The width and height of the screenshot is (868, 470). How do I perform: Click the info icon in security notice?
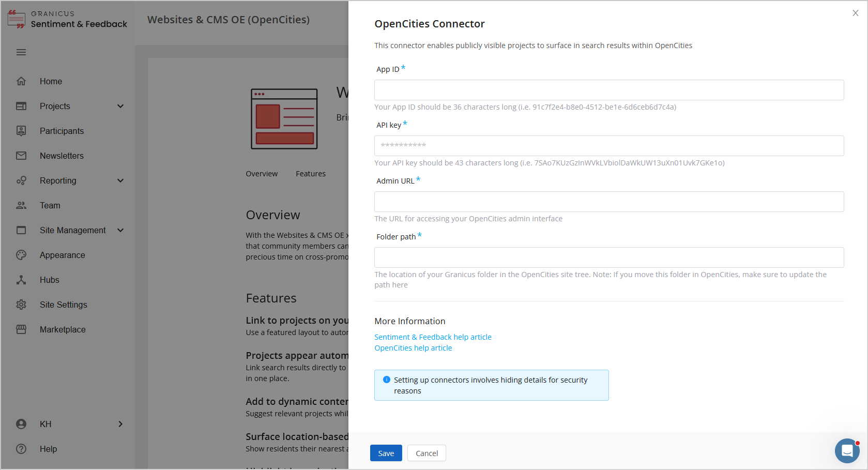coord(386,380)
